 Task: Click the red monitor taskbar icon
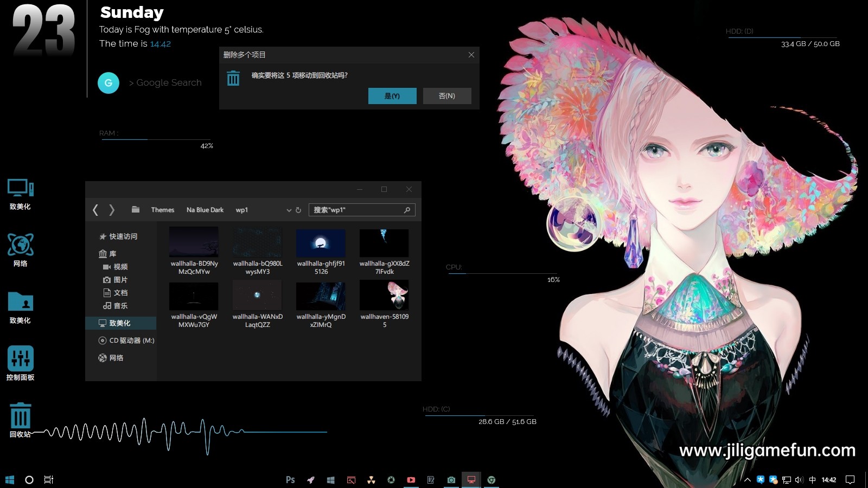point(471,480)
